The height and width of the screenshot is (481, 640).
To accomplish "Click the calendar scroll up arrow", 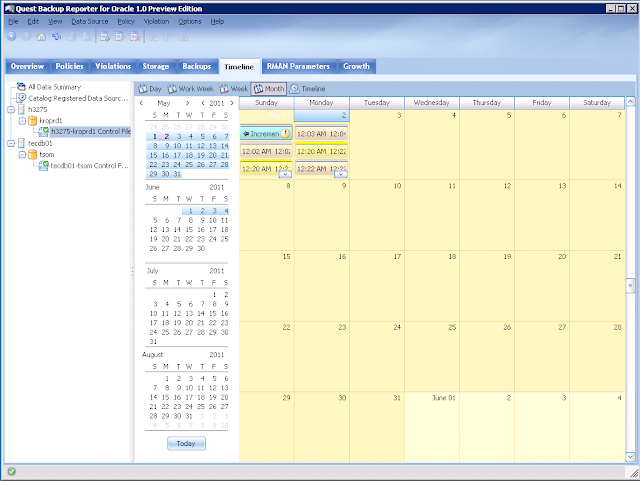I will [x=630, y=101].
